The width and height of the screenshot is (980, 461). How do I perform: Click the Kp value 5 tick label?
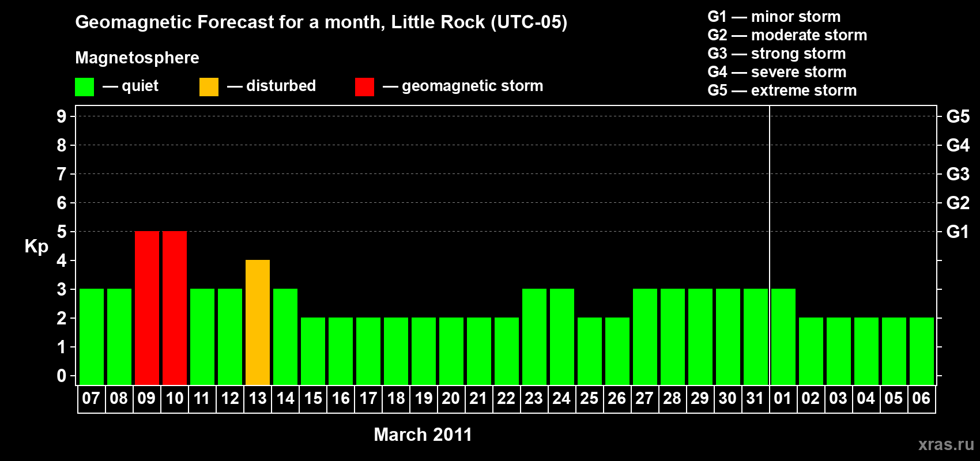pyautogui.click(x=62, y=232)
